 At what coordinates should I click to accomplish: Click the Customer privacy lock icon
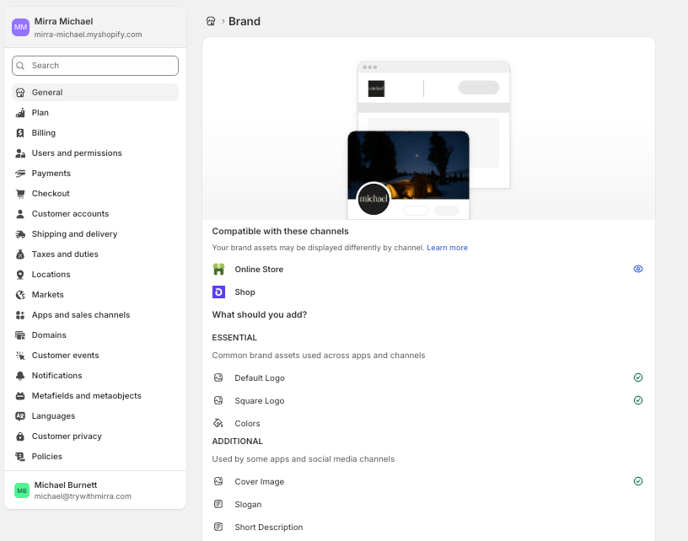tap(20, 436)
